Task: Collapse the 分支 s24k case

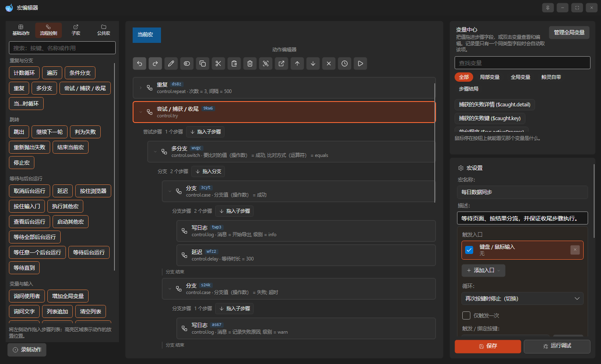Action: click(170, 289)
